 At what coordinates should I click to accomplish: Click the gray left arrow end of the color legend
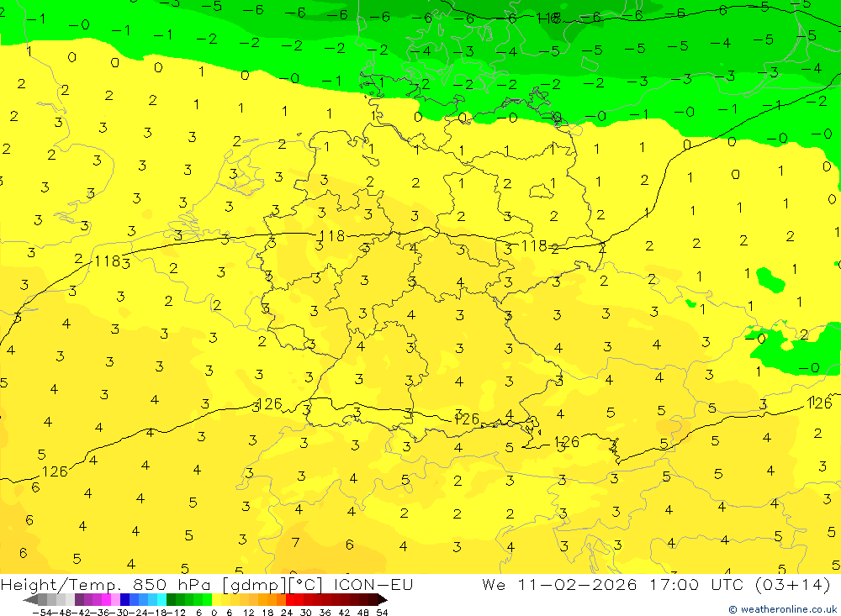point(30,600)
